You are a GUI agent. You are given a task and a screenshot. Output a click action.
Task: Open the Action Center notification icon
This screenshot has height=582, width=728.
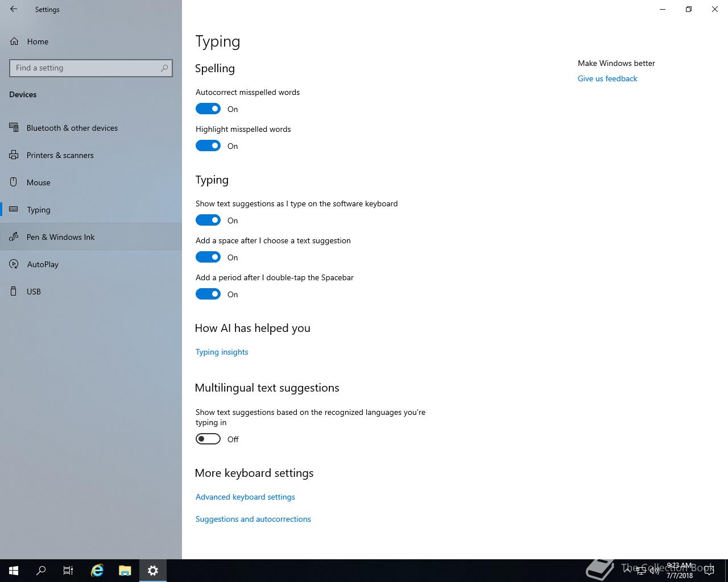pos(709,571)
